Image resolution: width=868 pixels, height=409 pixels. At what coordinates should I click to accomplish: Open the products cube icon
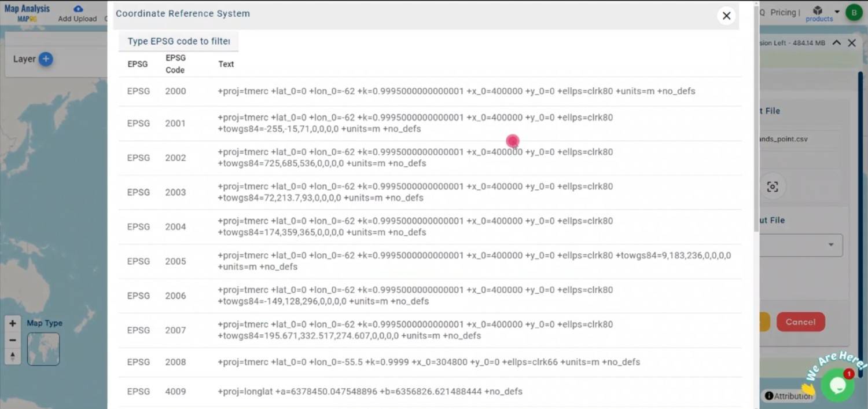[x=818, y=11]
